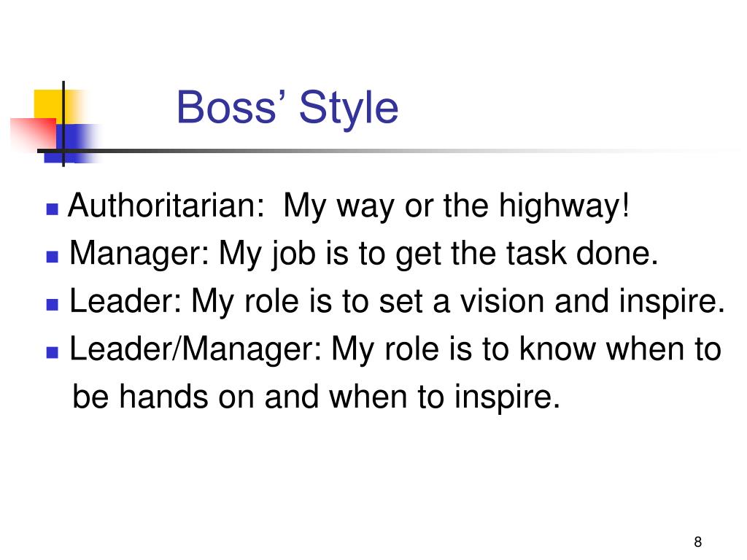This screenshot has width=747, height=560.
Task: Click the text 'know when to'
Action: [x=620, y=349]
